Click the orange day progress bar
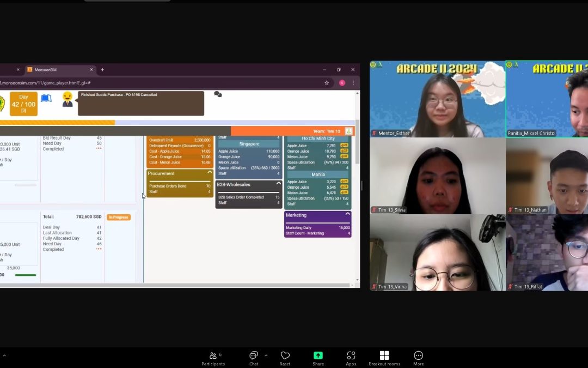588x368 pixels. (x=57, y=123)
